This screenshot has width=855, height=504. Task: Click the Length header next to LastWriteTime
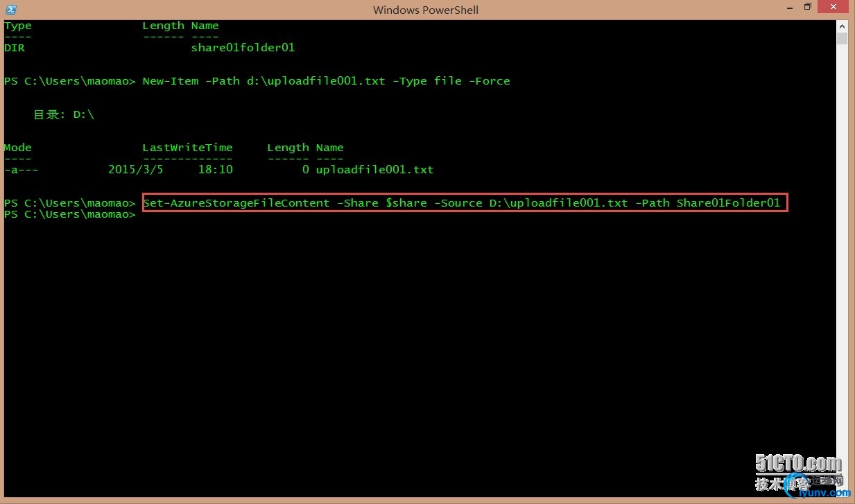(288, 148)
